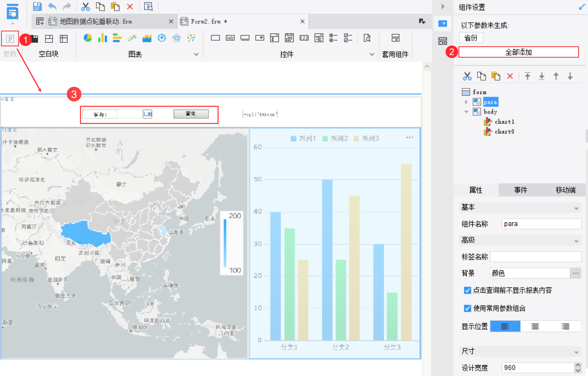Toggle 点击查询前不显示报表内容 checkbox
588x376 pixels.
tap(467, 290)
